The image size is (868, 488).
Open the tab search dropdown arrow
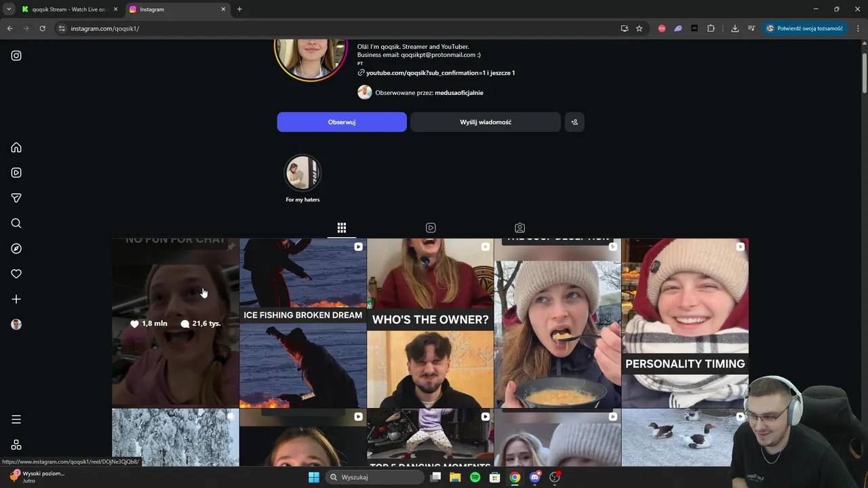[9, 9]
